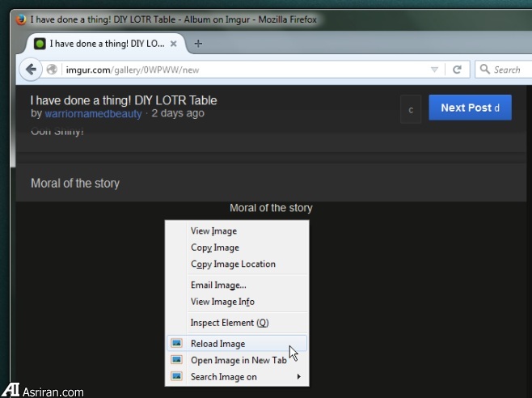Screen dimensions: 532x398
Task: Reload the page using the refresh icon
Action: tap(457, 70)
